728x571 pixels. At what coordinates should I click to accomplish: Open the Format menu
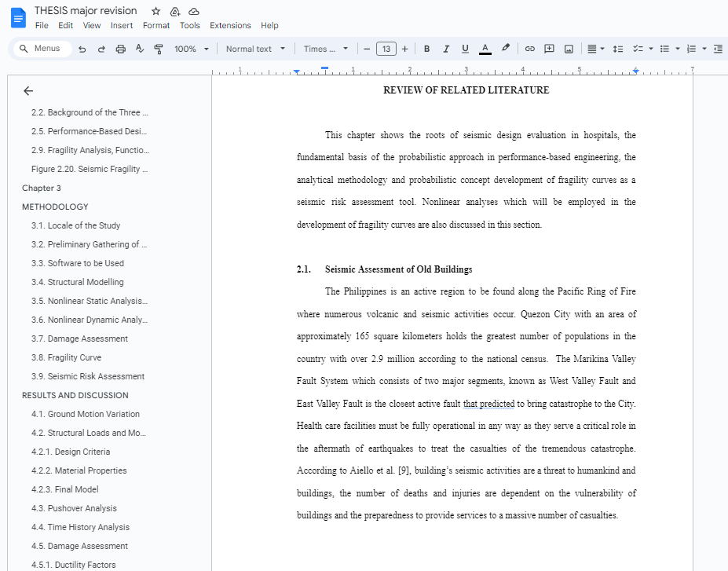(x=156, y=26)
